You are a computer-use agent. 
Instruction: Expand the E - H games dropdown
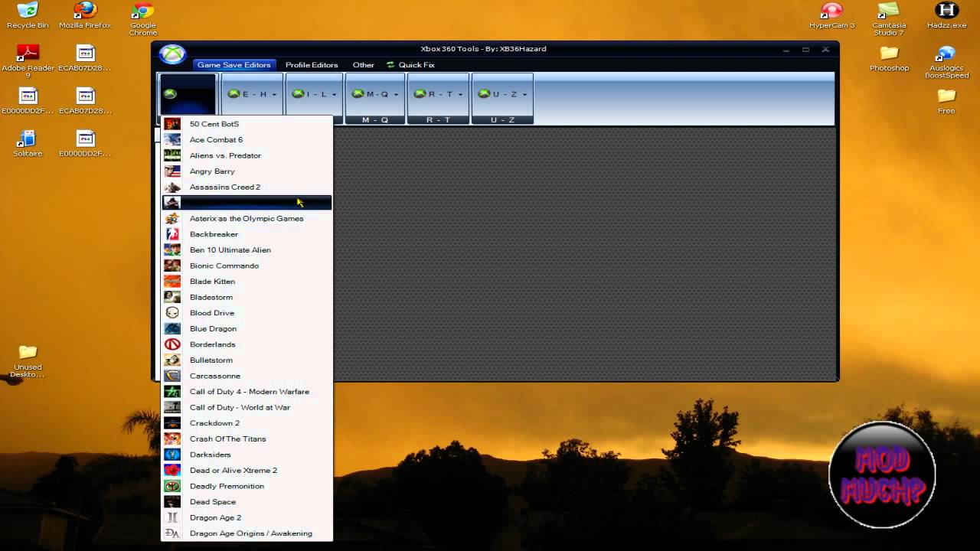(252, 94)
